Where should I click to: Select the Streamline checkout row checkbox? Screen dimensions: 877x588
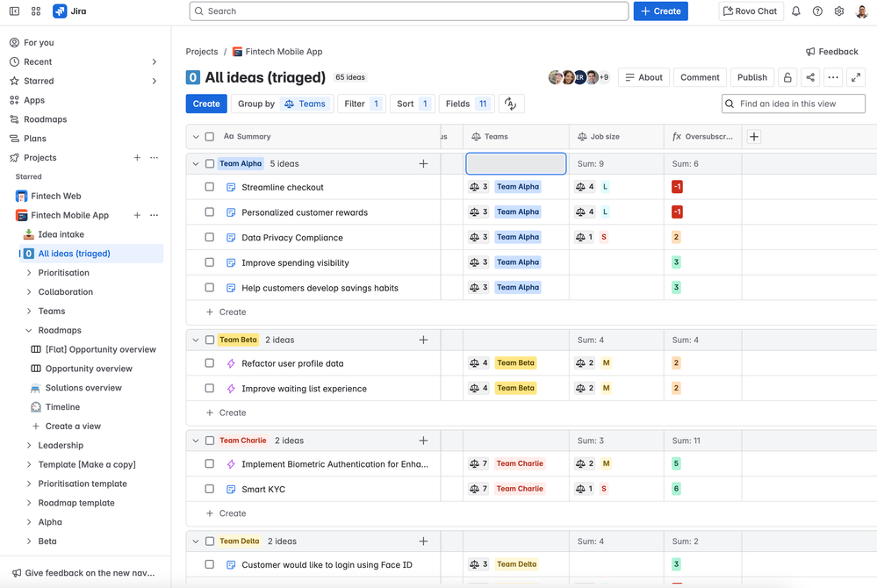point(209,187)
